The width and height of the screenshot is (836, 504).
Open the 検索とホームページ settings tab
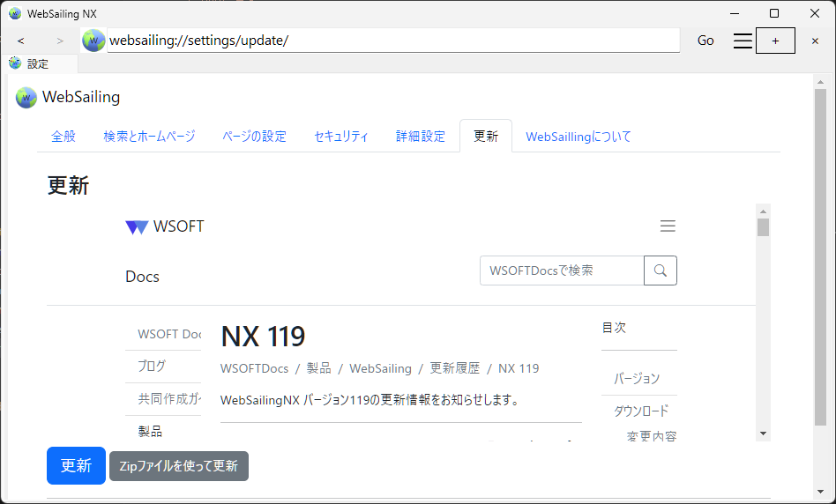coord(149,137)
